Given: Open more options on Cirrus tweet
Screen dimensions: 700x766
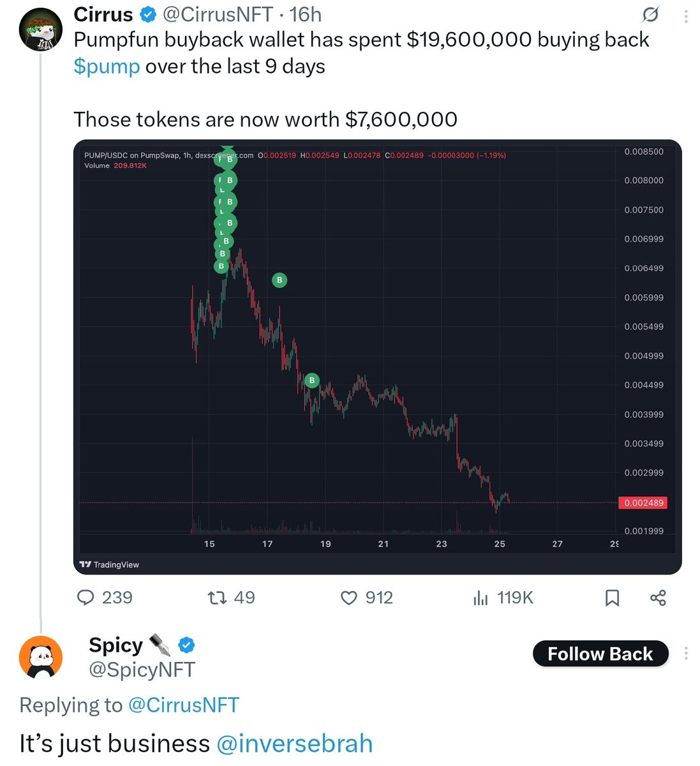Looking at the screenshot, I should coord(686,15).
